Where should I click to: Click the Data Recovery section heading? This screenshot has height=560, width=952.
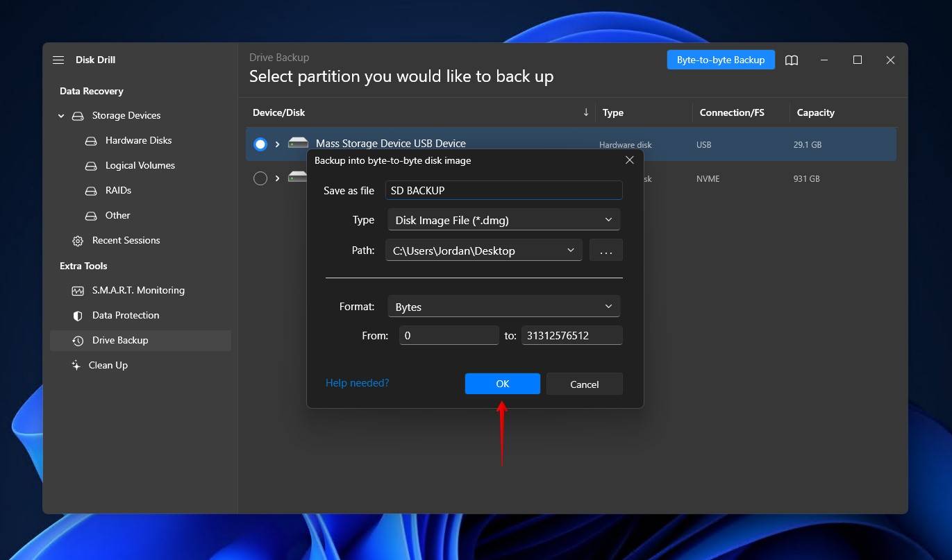(x=92, y=91)
